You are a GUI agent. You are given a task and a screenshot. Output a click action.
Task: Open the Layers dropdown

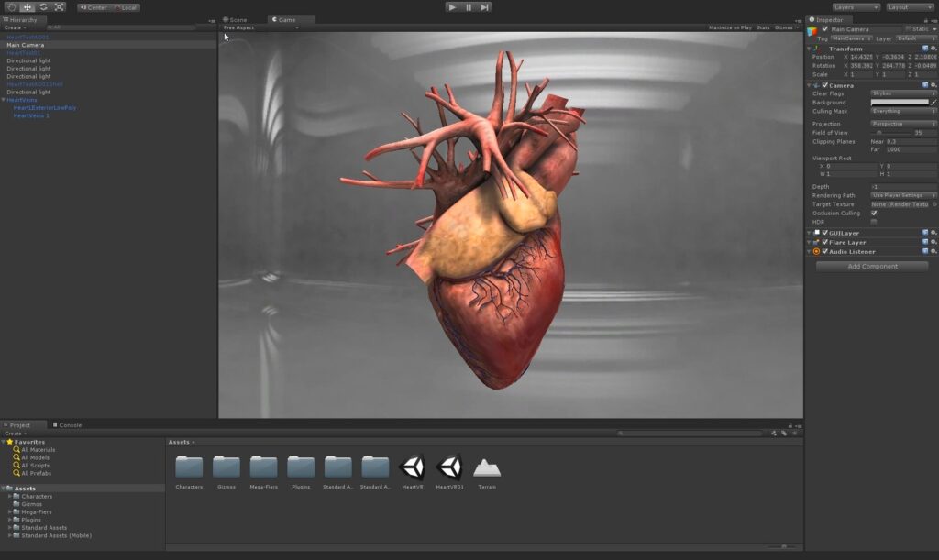pos(856,7)
